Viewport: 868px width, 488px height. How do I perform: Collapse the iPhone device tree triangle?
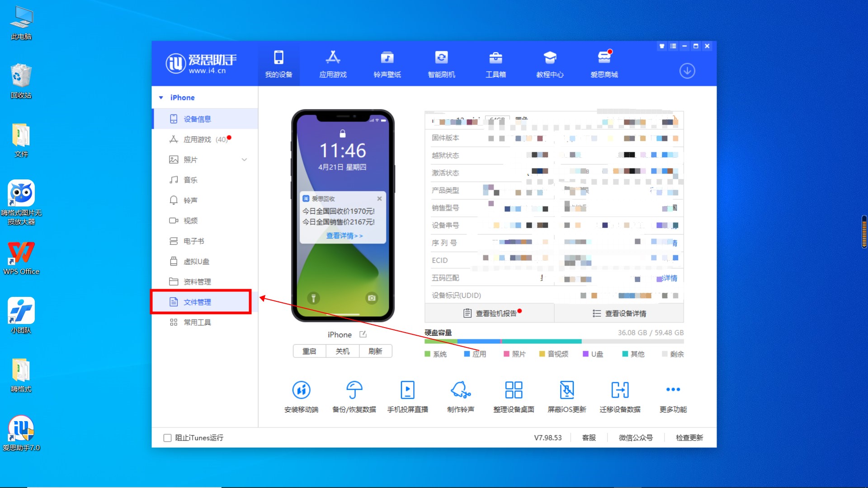coord(161,98)
